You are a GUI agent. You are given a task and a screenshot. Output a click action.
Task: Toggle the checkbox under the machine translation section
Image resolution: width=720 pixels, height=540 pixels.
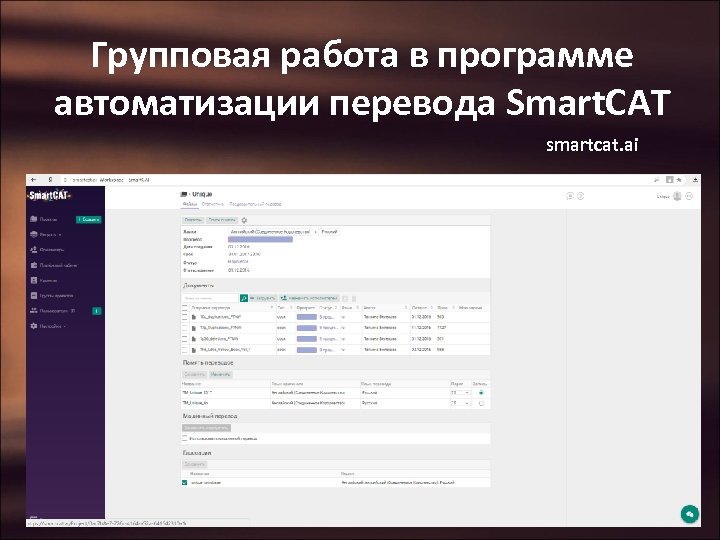(x=185, y=438)
